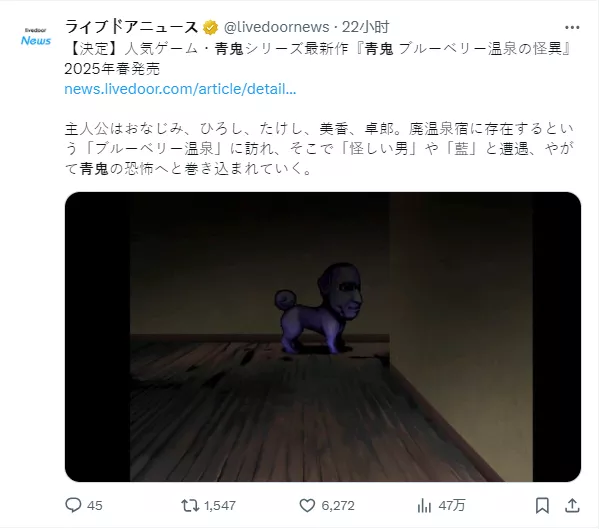Open the three-dot more options menu
Screen dimensions: 599x529
tap(572, 28)
